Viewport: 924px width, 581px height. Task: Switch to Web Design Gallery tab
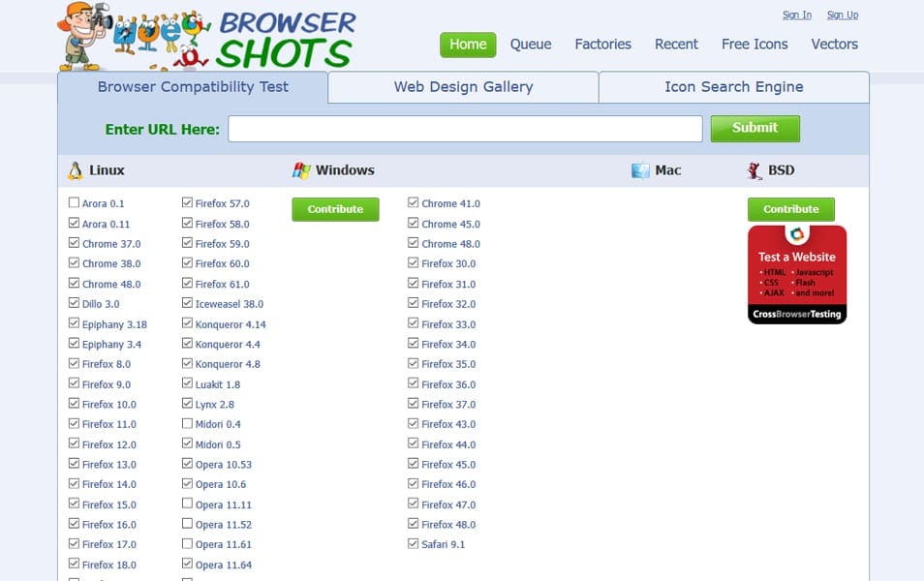[x=463, y=87]
